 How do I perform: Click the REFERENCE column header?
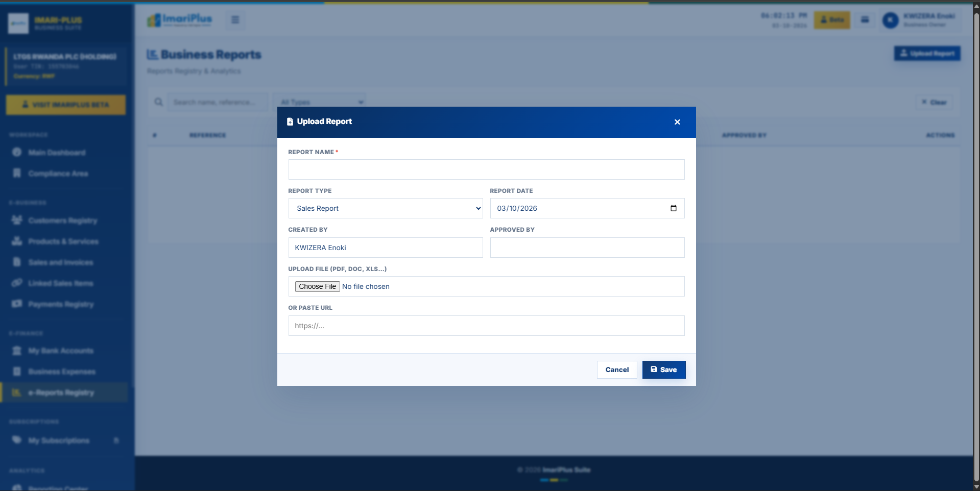pyautogui.click(x=207, y=135)
